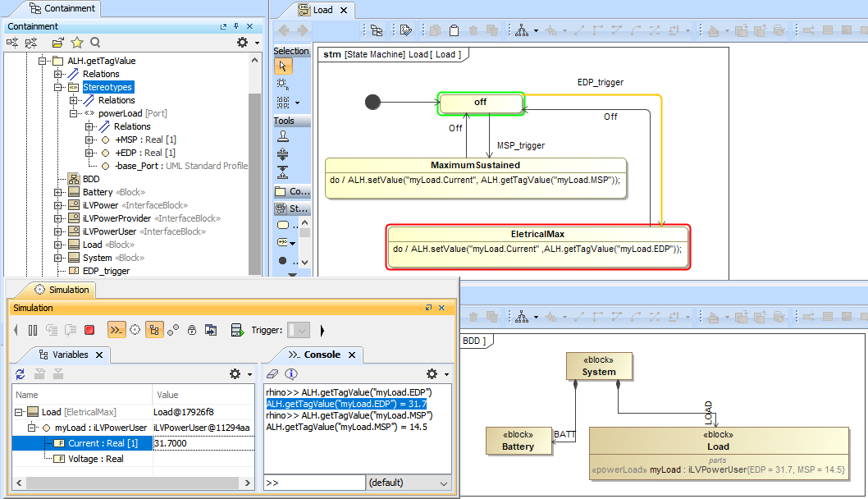Pause the running simulation
868x499 pixels.
(33, 330)
